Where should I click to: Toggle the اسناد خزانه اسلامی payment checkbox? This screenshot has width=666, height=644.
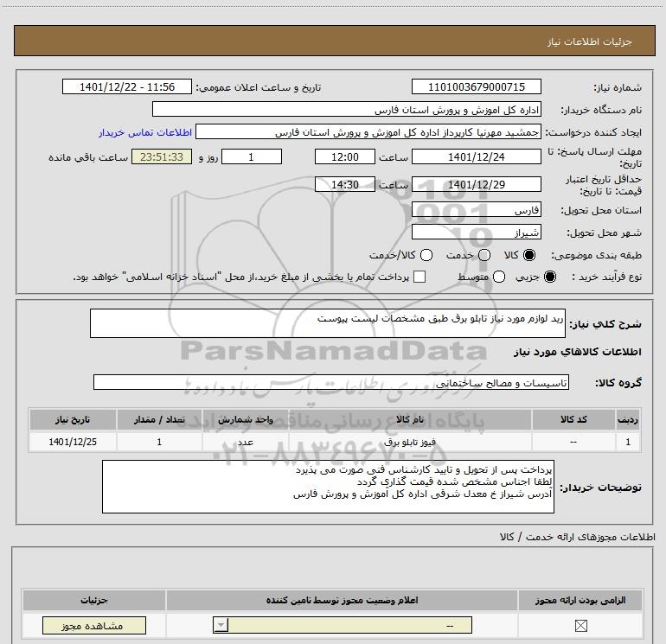419,277
